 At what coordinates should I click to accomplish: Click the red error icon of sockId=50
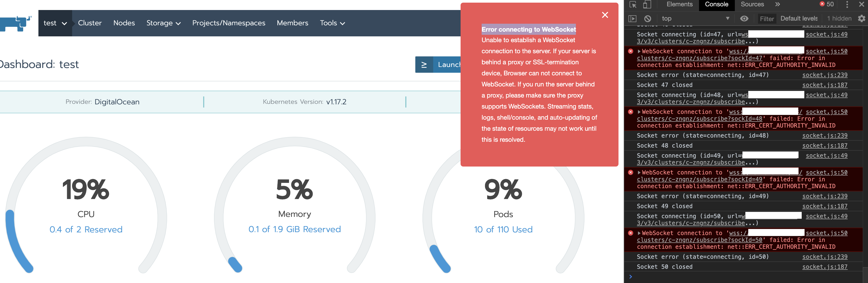(x=630, y=233)
